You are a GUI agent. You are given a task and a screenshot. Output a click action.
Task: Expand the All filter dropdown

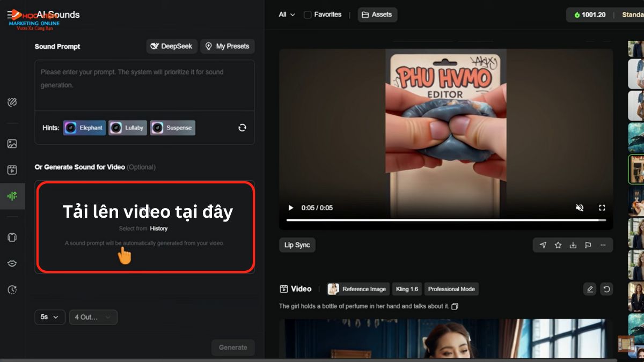287,14
